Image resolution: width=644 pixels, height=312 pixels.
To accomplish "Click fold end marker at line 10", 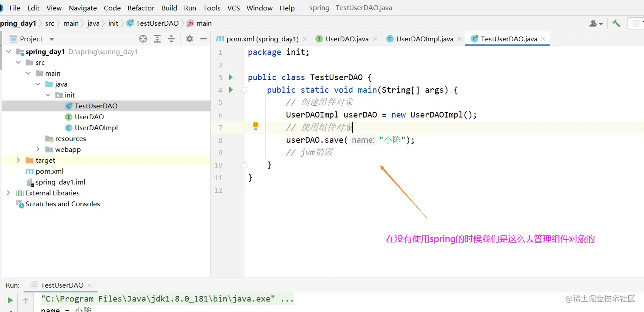I will coord(244,165).
